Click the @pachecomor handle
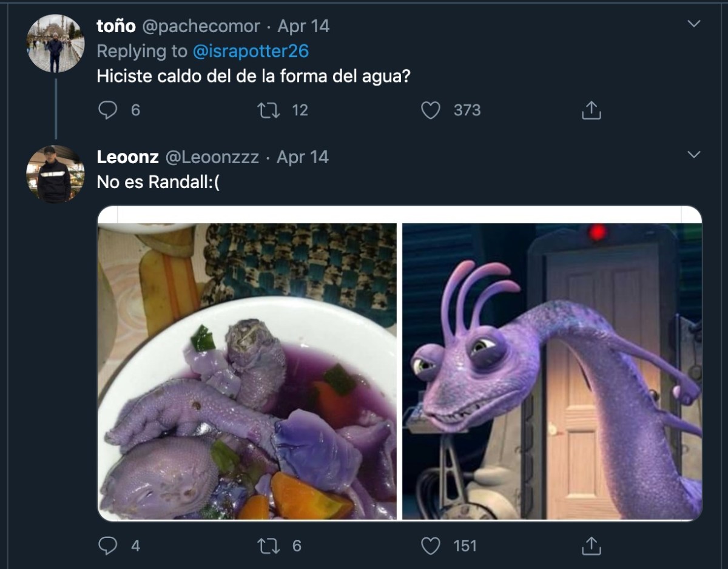The height and width of the screenshot is (569, 728). (201, 27)
